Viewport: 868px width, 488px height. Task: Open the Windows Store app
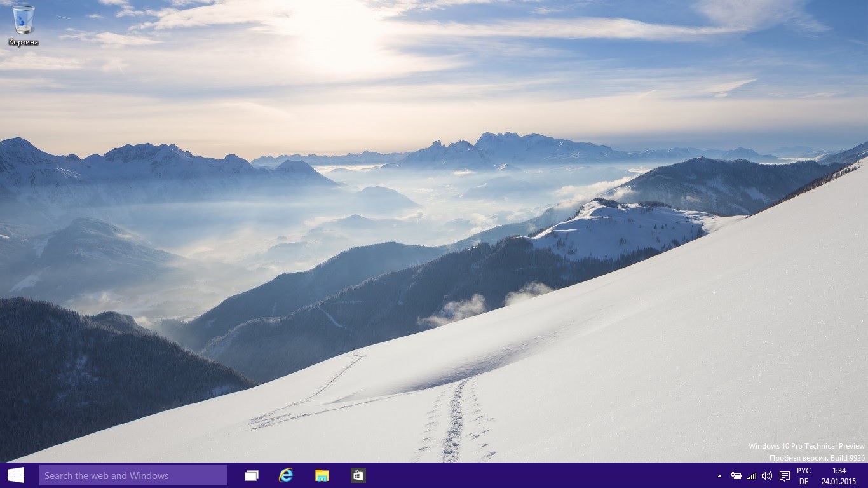pos(358,475)
